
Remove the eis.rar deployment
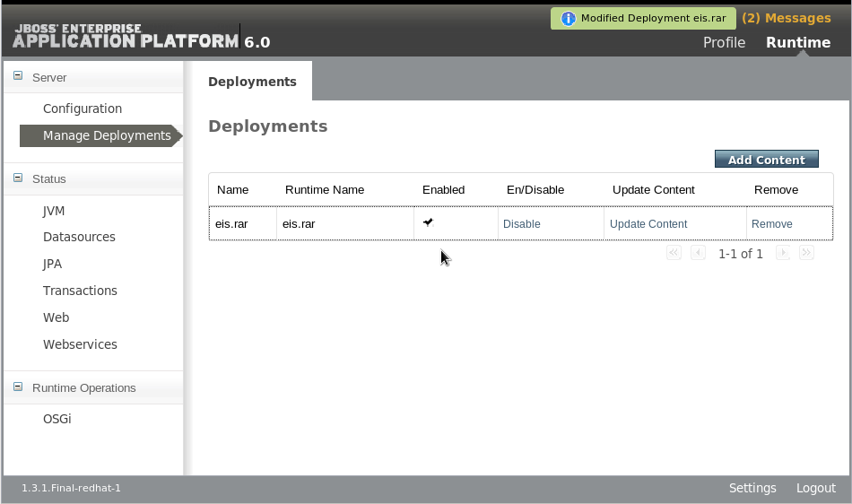point(771,224)
